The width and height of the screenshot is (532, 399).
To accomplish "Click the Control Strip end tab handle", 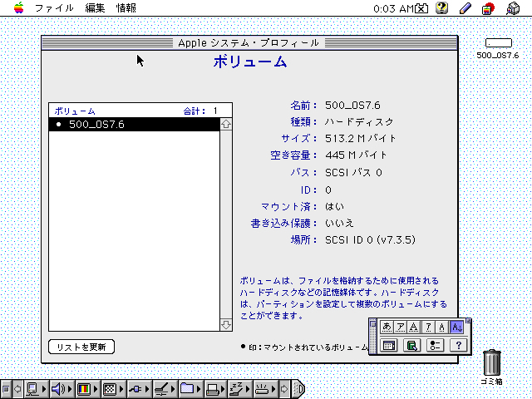I will 298,389.
